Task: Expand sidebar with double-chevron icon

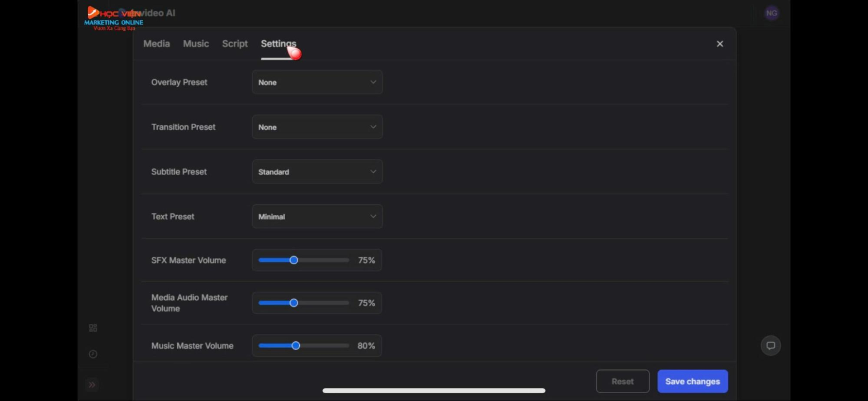Action: (92, 385)
